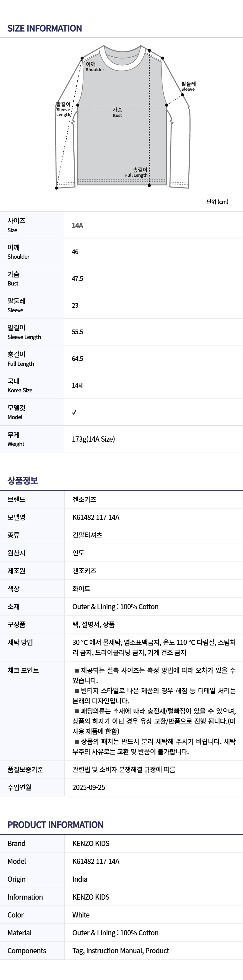Click the Bust label on the diagram
This screenshot has width=243, height=980.
coord(117,112)
